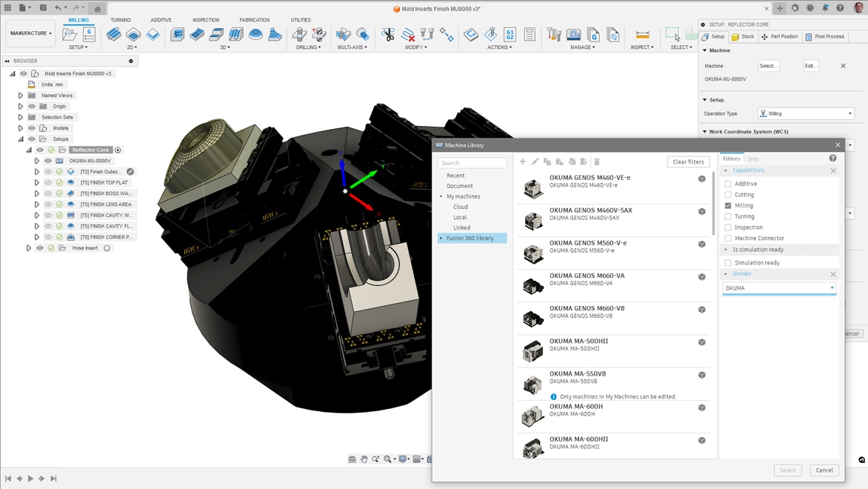This screenshot has width=868, height=489.
Task: Uncheck the Milling capability filter
Action: (x=728, y=205)
